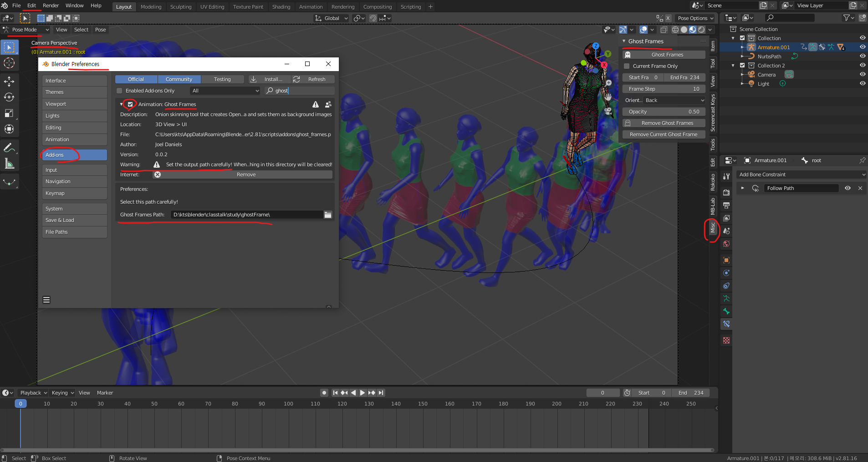Screen dimensions: 868x462
Task: Open the Bone Constraint properties tab icon
Action: click(x=726, y=324)
